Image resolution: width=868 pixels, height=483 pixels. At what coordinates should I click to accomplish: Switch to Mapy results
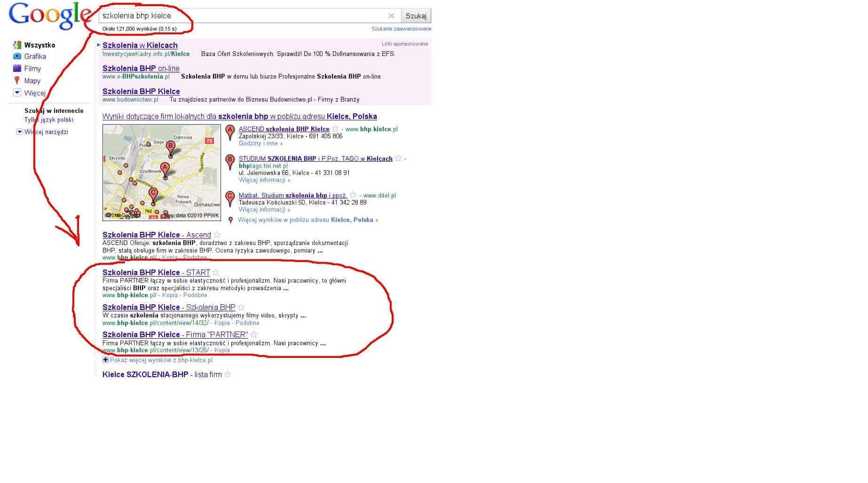(x=32, y=81)
